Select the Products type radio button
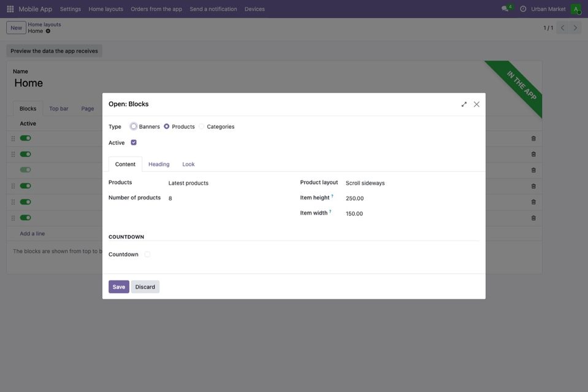Screen dimensions: 588x392 click(x=167, y=126)
